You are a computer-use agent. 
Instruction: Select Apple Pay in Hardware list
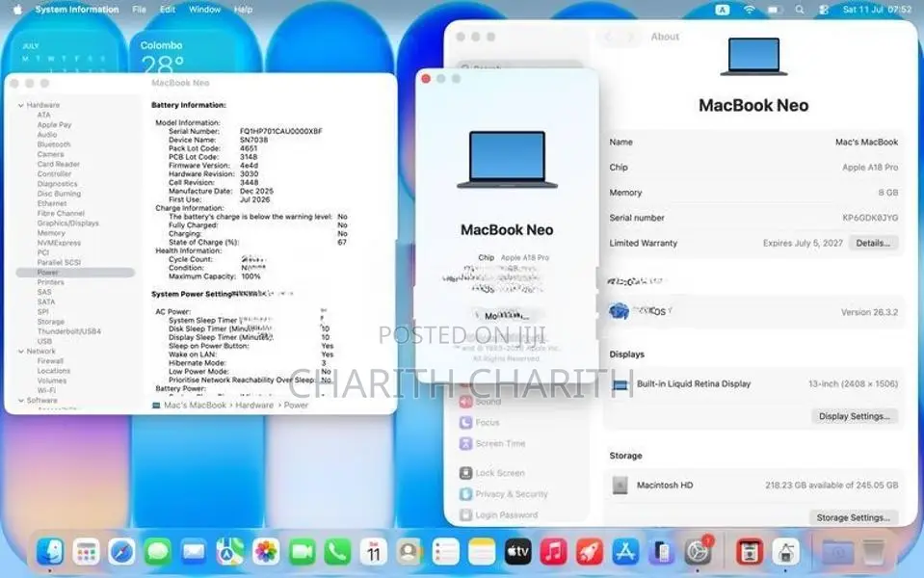(54, 125)
